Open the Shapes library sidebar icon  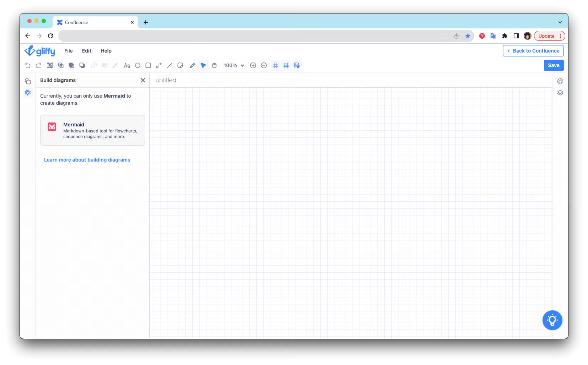(28, 81)
